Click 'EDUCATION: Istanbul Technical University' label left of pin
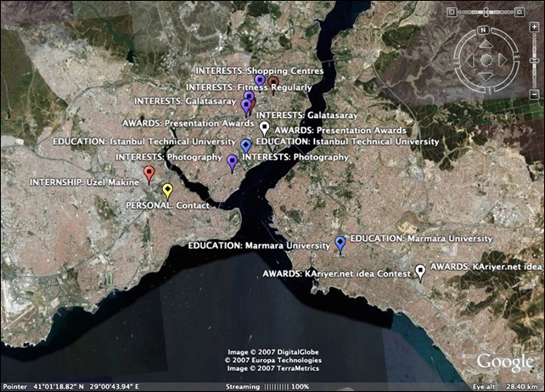 144,142
